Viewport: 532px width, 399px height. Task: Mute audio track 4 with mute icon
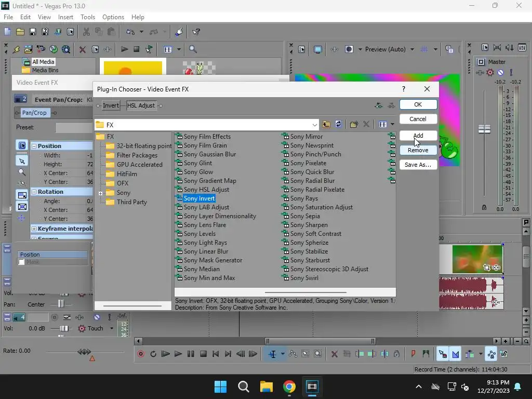pyautogui.click(x=97, y=317)
